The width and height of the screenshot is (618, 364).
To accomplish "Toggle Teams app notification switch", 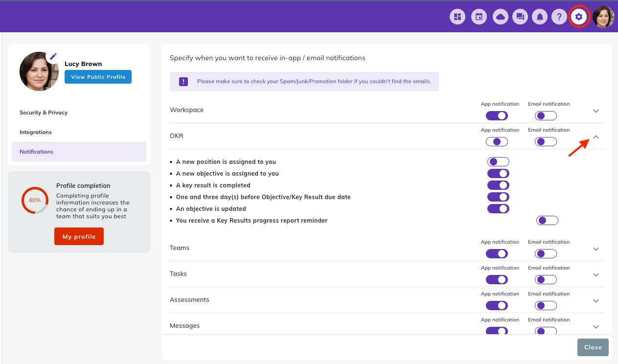I will click(497, 254).
